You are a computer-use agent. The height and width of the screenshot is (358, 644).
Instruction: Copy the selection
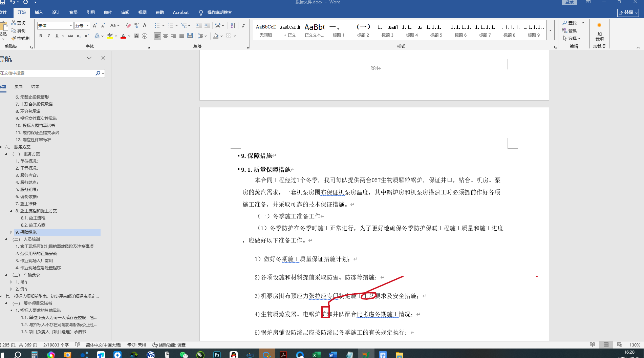pos(18,30)
